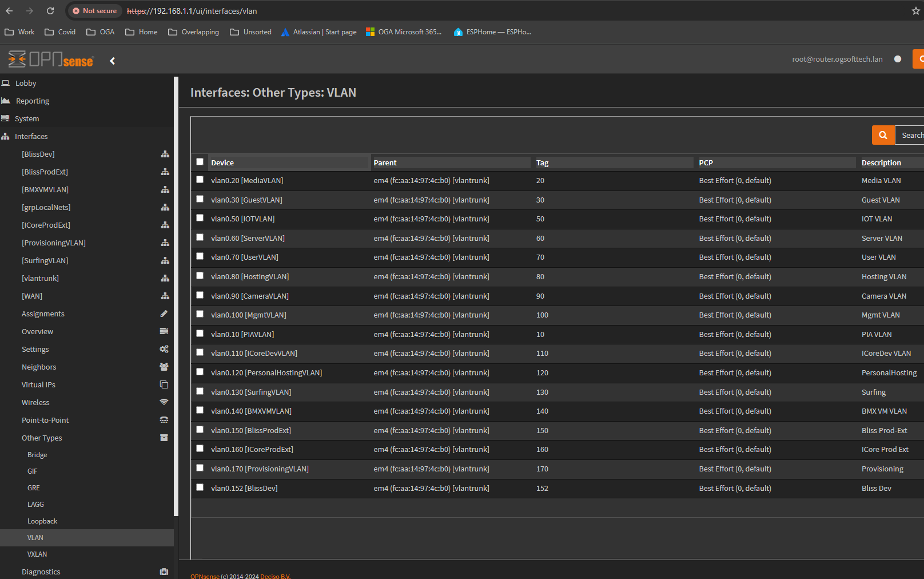The height and width of the screenshot is (579, 924).
Task: Click the network icon beside [ProvisioningVLAN]
Action: [165, 243]
